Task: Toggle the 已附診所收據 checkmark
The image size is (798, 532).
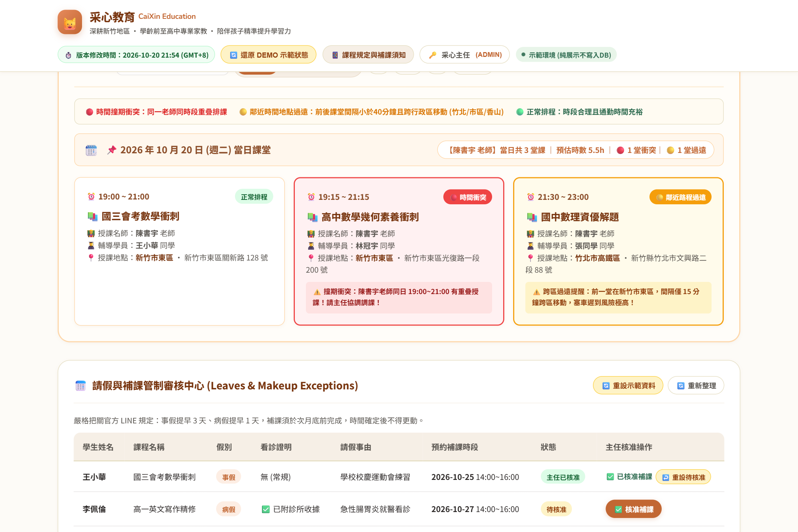Action: (x=266, y=509)
